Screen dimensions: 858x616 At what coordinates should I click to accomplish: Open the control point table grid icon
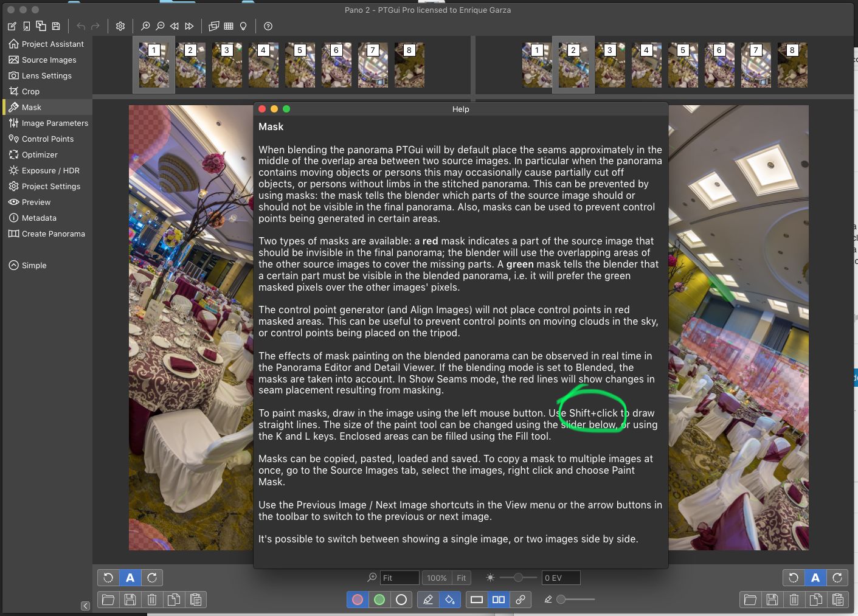point(229,26)
